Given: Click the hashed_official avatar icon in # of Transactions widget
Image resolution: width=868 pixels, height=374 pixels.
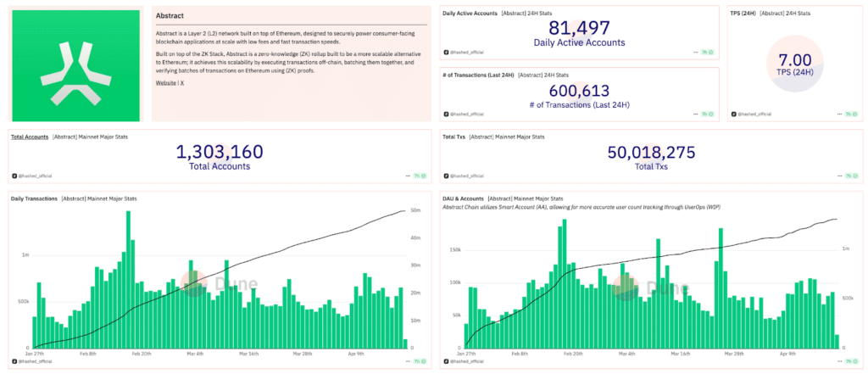Looking at the screenshot, I should pyautogui.click(x=446, y=114).
